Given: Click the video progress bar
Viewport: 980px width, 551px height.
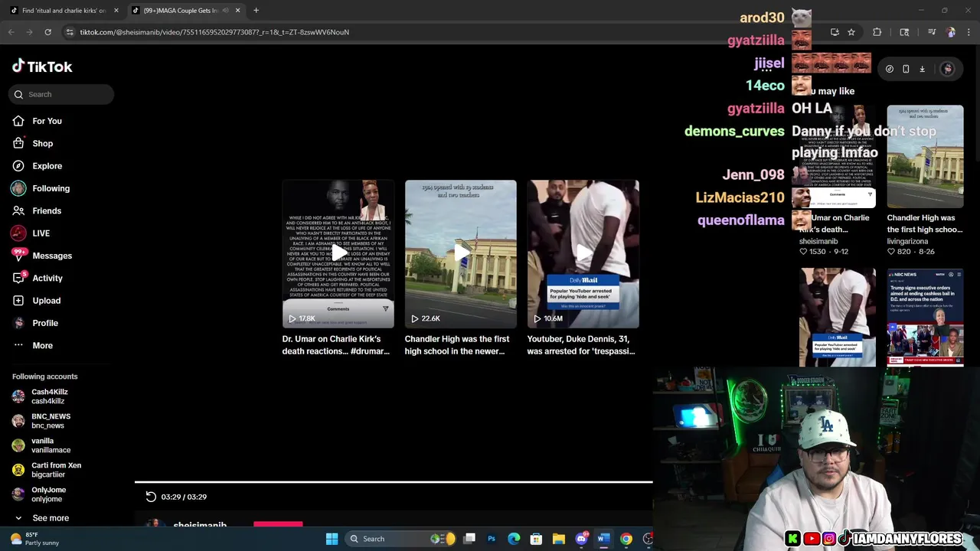Looking at the screenshot, I should [x=394, y=482].
